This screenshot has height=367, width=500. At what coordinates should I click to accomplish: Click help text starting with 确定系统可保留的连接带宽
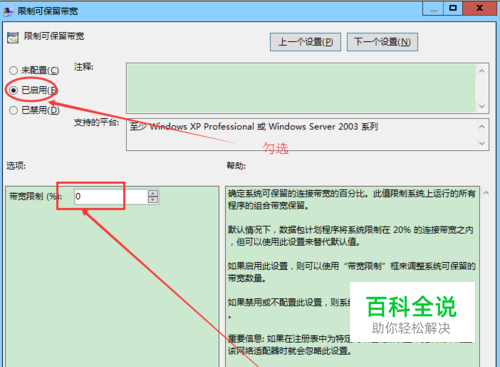[x=352, y=199]
